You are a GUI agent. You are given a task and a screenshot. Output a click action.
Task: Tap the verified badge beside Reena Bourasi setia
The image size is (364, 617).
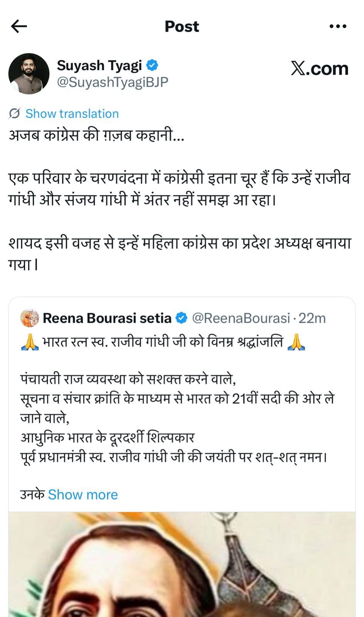(x=181, y=318)
